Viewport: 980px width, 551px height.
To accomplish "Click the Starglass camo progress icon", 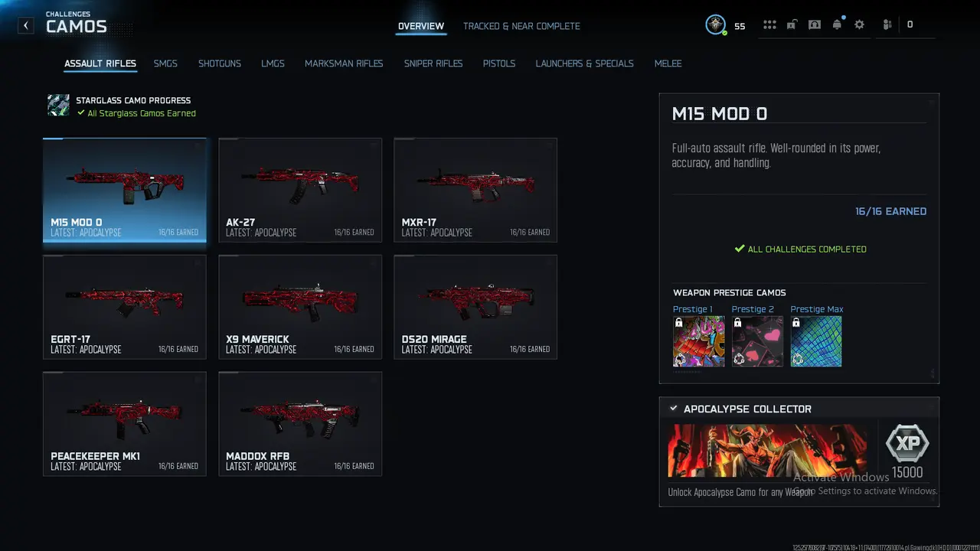I will point(58,106).
